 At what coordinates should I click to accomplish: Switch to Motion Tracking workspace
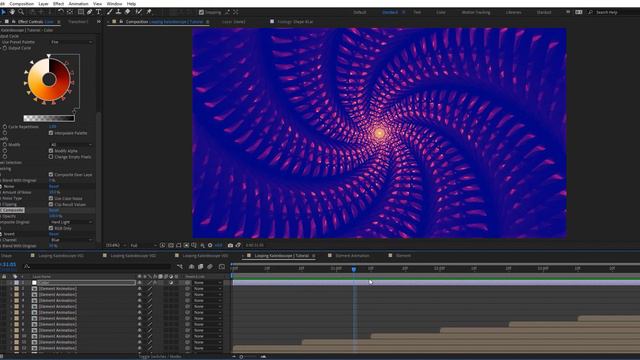coord(476,12)
